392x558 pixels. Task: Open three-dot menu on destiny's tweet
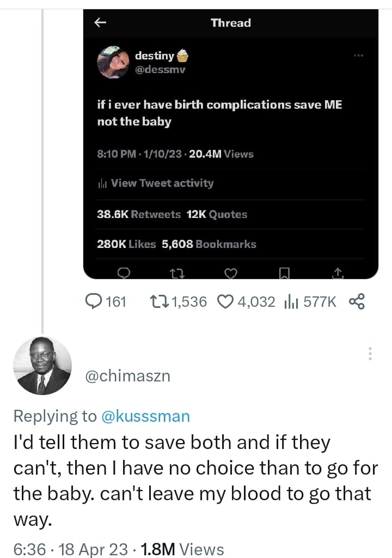pyautogui.click(x=358, y=56)
